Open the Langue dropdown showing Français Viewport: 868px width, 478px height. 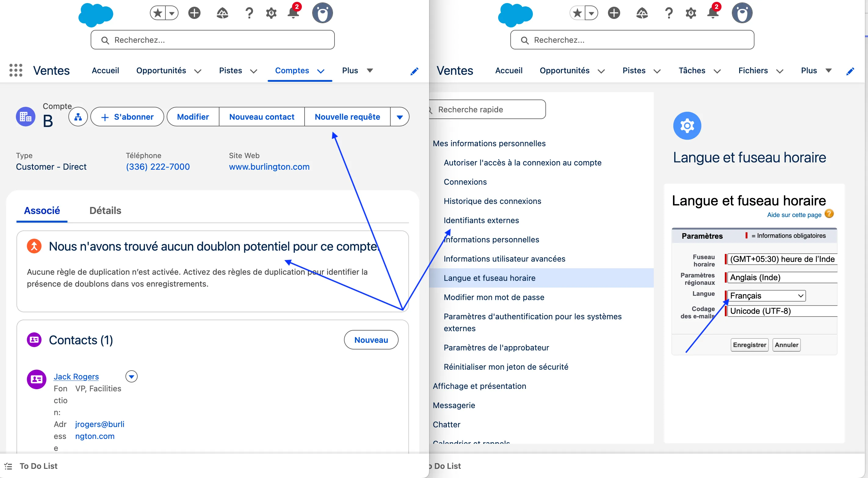766,296
